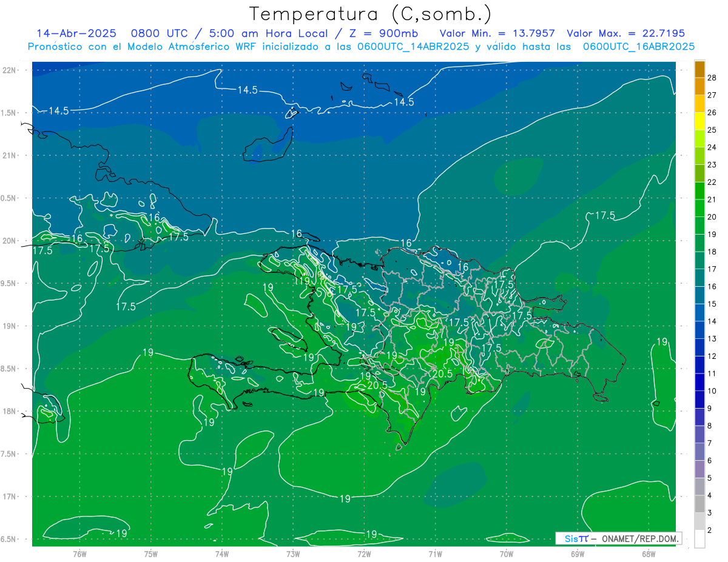Click the colorbar value label '10'
Screen dimensions: 728x562
[x=712, y=391]
